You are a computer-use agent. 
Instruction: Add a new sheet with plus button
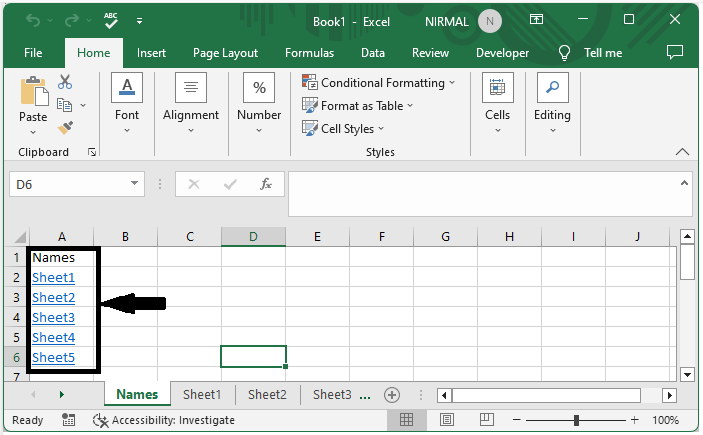click(x=392, y=395)
